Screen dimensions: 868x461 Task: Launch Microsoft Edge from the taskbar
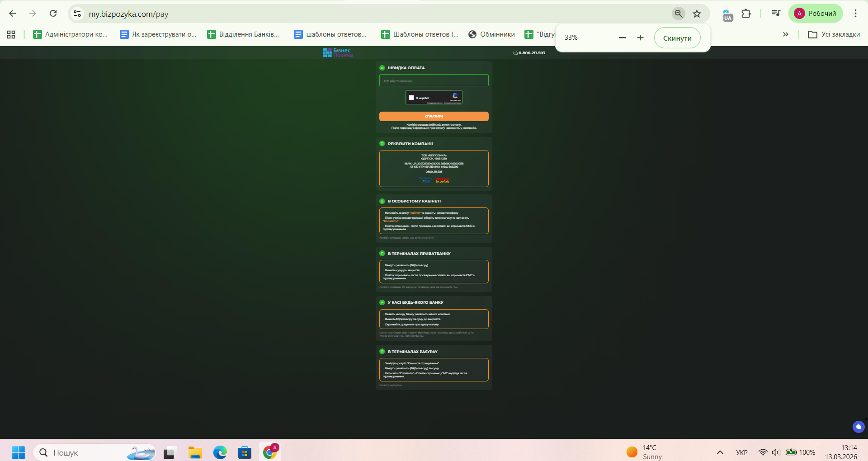[220, 452]
